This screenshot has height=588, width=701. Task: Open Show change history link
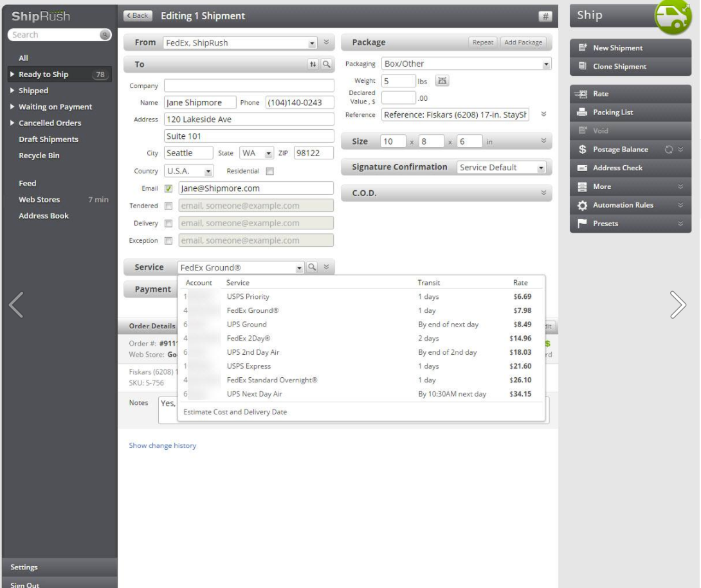[x=163, y=445]
